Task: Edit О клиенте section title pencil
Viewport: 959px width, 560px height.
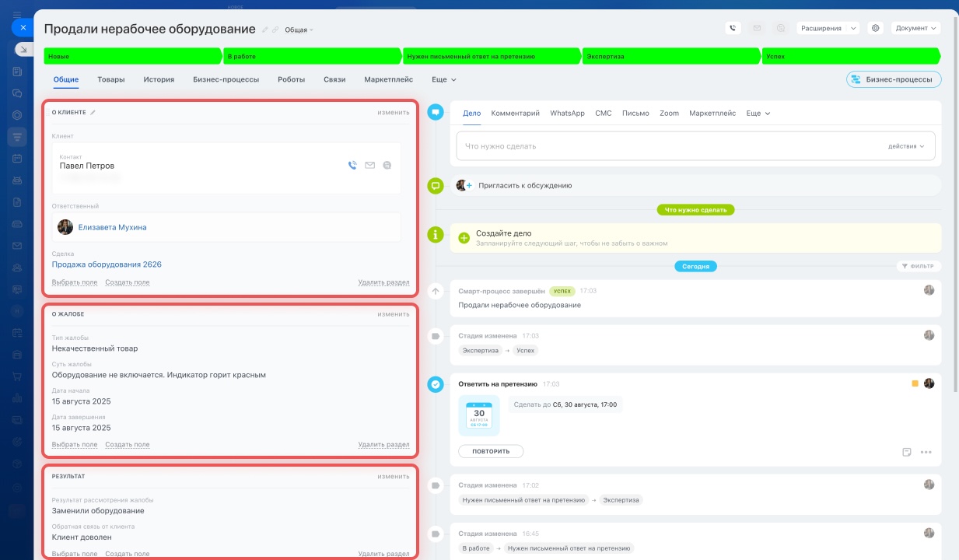Action: coord(93,112)
